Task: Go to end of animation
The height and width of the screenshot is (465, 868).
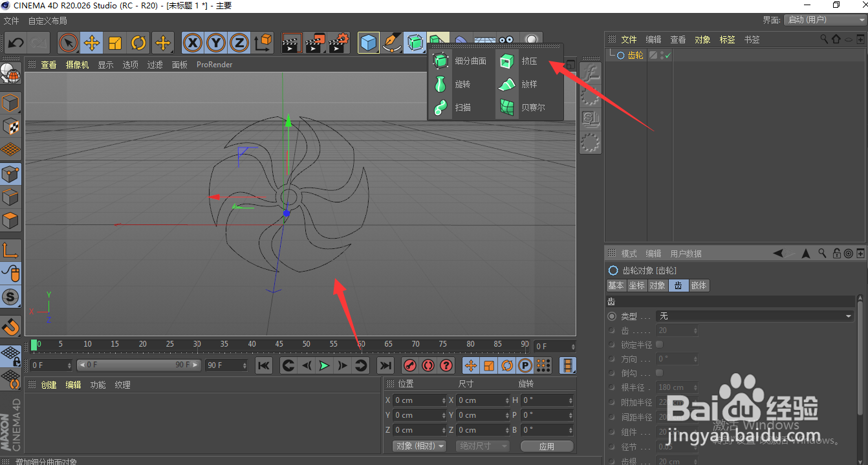Action: click(x=385, y=365)
